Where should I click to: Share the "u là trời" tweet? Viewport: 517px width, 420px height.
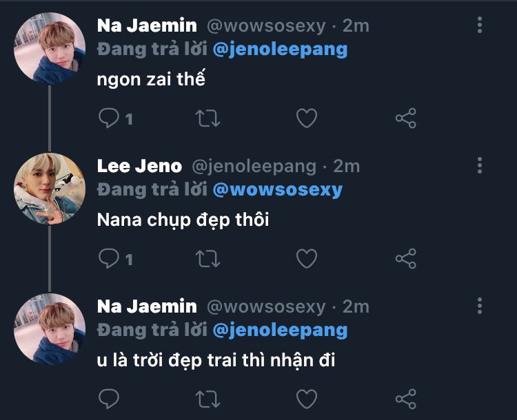pos(406,398)
